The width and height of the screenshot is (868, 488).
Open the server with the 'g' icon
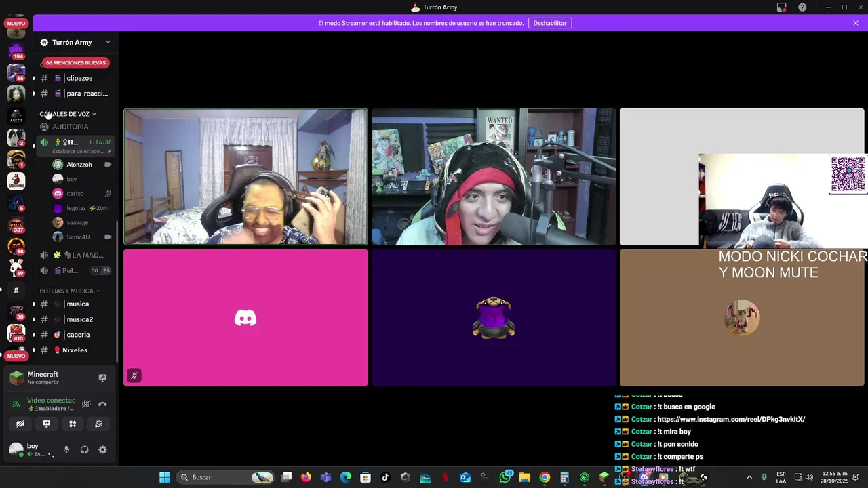16,290
